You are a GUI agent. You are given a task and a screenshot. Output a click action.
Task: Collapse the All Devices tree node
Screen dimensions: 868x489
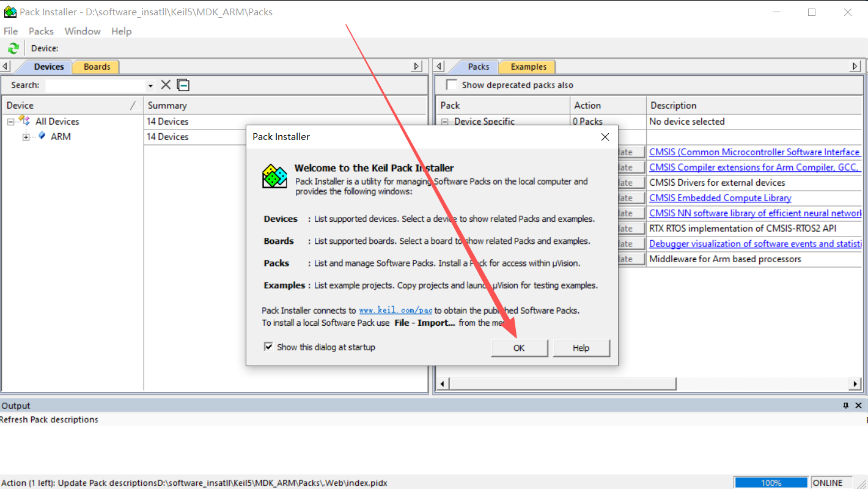[10, 122]
